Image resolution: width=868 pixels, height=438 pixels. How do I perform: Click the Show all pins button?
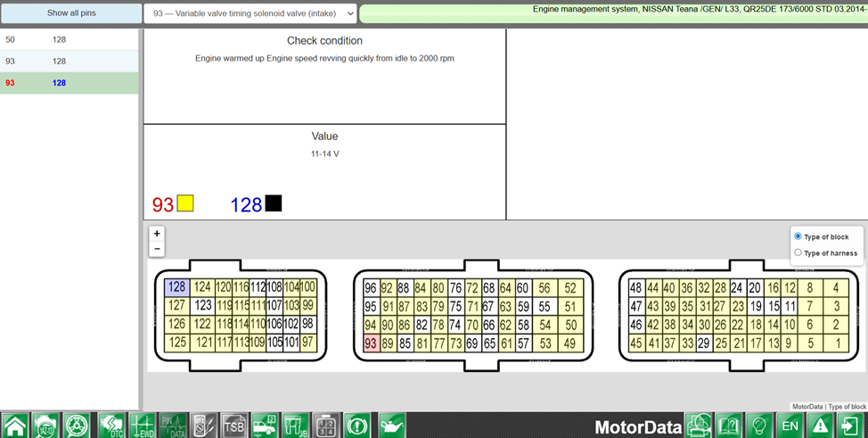point(71,13)
